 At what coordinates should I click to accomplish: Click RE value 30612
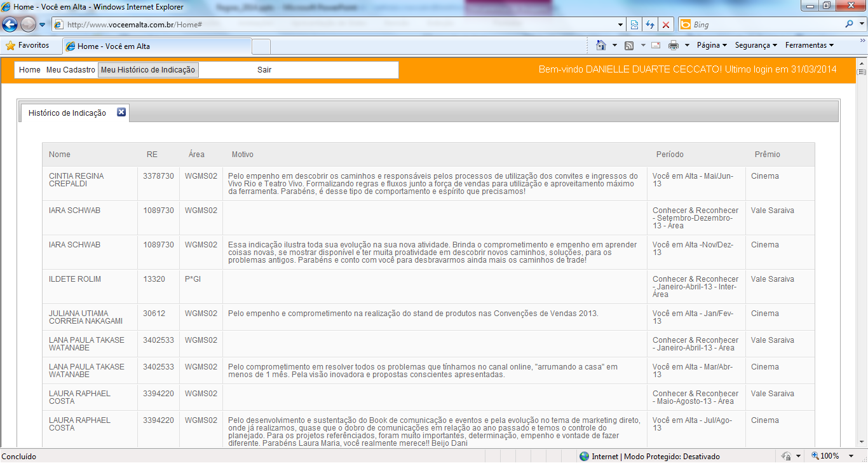coord(154,314)
